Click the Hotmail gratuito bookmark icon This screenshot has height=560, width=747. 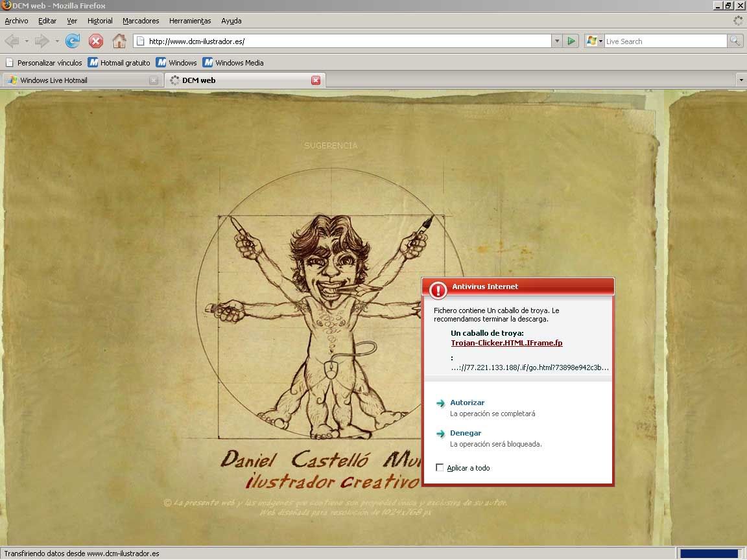click(93, 62)
